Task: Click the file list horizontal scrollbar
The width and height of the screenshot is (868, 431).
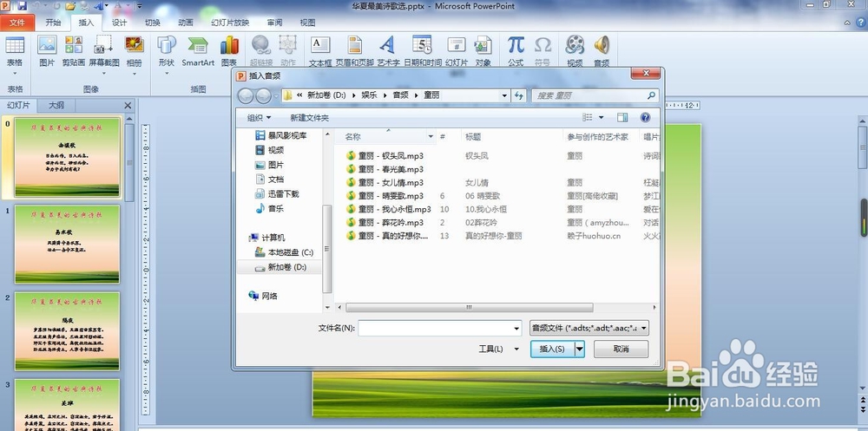Action: pos(469,308)
